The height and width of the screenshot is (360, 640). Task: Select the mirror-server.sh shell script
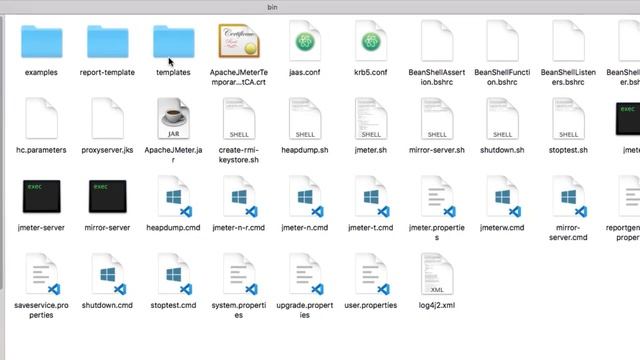click(437, 118)
